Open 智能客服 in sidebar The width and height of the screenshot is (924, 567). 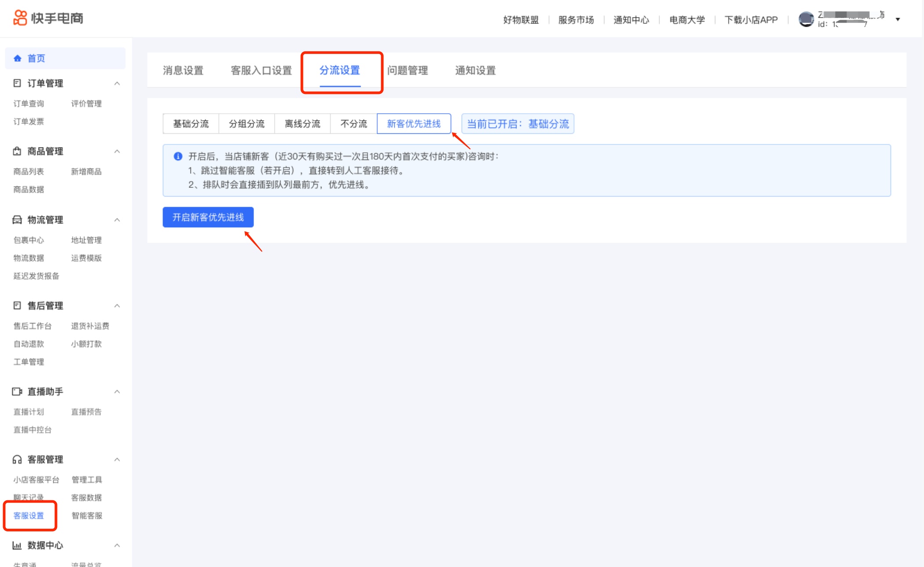[x=87, y=516]
